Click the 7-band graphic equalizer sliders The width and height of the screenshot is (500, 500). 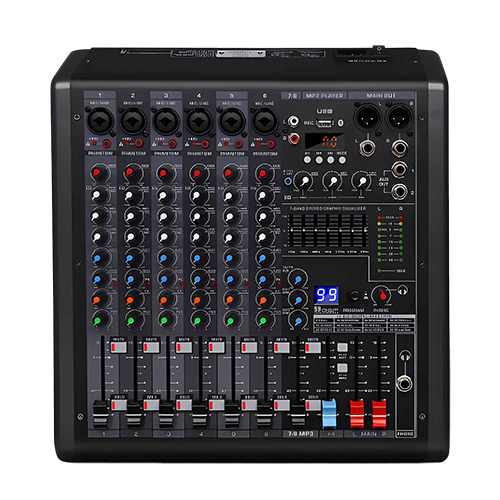click(x=327, y=231)
